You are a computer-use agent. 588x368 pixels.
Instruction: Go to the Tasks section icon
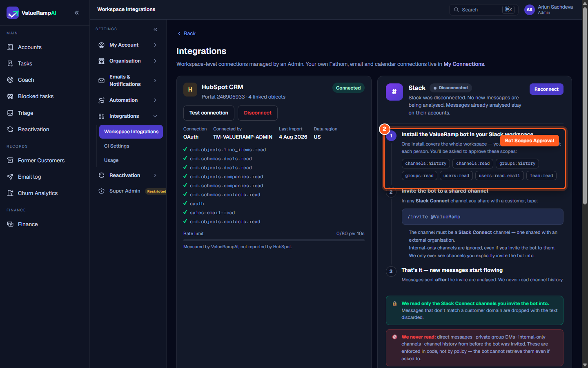click(10, 63)
